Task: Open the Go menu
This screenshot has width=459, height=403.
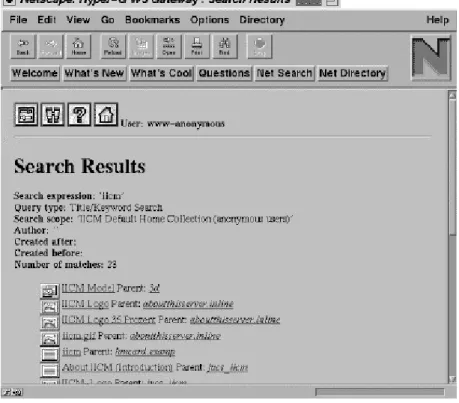Action: click(107, 20)
